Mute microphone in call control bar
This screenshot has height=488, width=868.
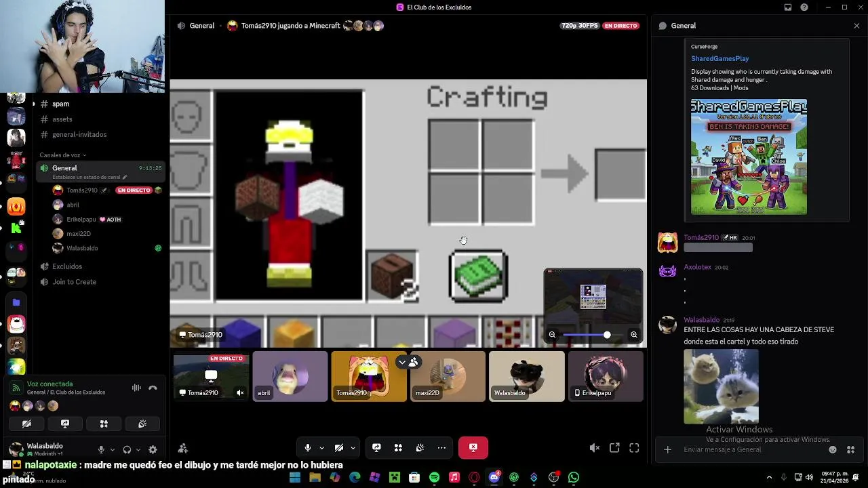point(308,447)
